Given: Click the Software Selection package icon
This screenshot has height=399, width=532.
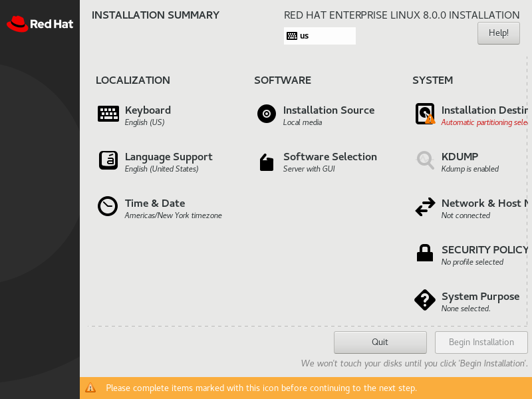Looking at the screenshot, I should click(x=267, y=162).
